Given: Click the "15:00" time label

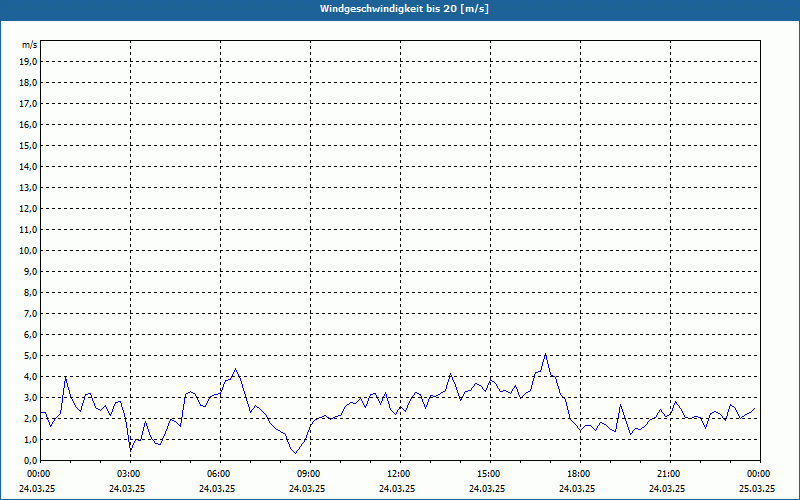Looking at the screenshot, I should [490, 474].
